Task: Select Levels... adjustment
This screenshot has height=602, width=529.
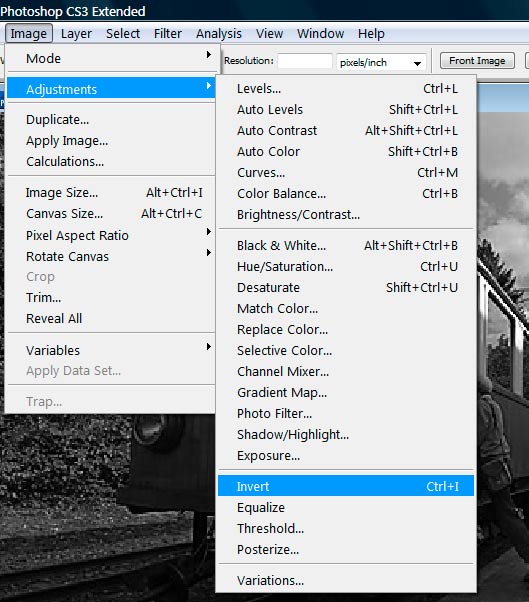Action: click(346, 89)
